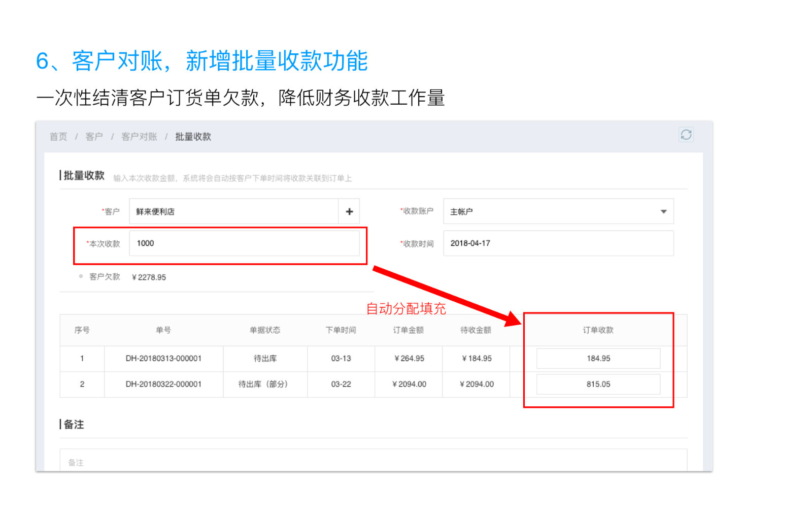Click the 批量收款 current breadcrumb item

(193, 137)
